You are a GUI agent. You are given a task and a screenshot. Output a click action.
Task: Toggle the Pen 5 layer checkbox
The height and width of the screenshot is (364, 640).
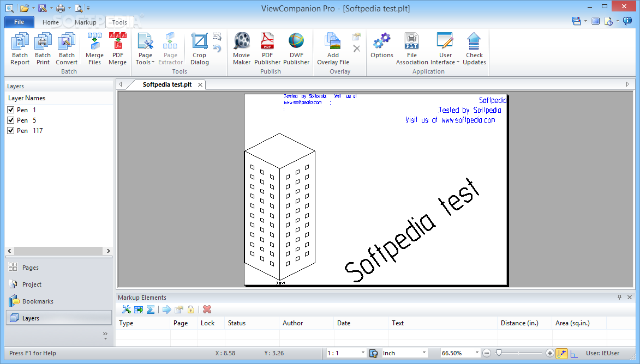[x=11, y=120]
